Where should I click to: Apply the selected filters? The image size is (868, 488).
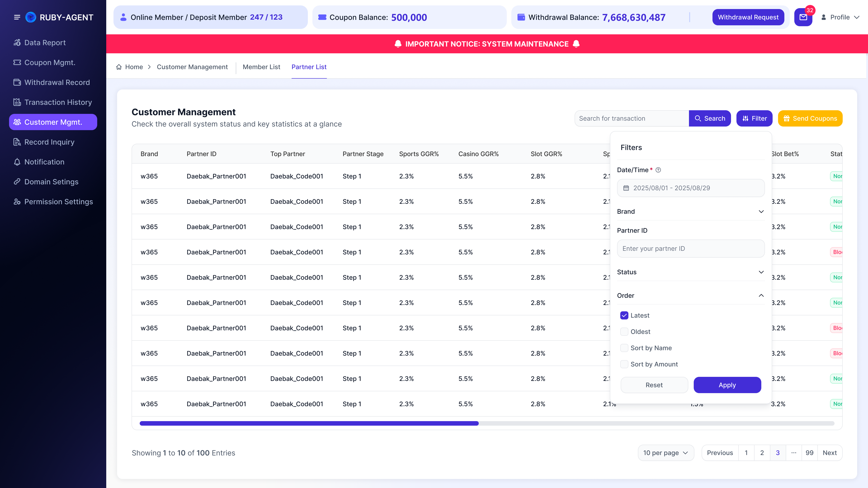click(727, 385)
